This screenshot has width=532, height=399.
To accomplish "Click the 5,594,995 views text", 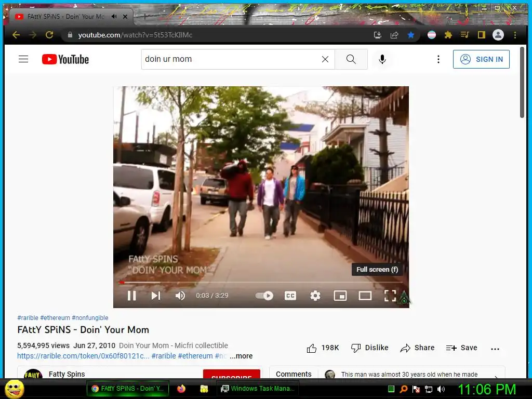I will pyautogui.click(x=44, y=345).
